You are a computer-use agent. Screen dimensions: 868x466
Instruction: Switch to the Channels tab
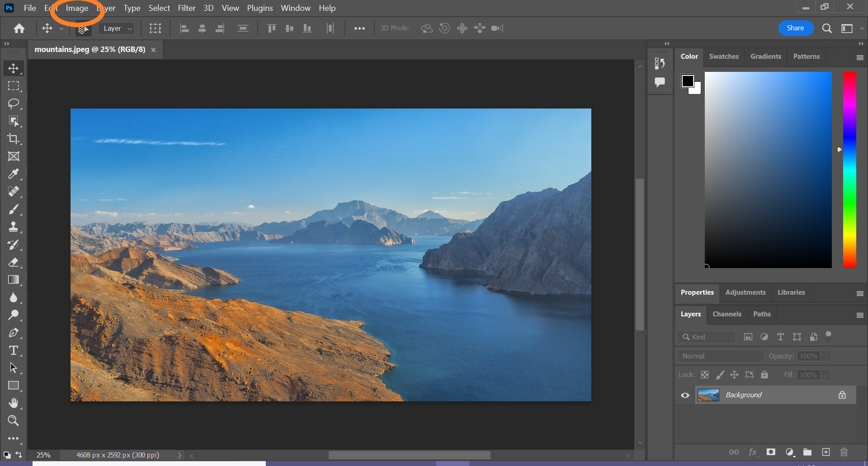click(727, 314)
